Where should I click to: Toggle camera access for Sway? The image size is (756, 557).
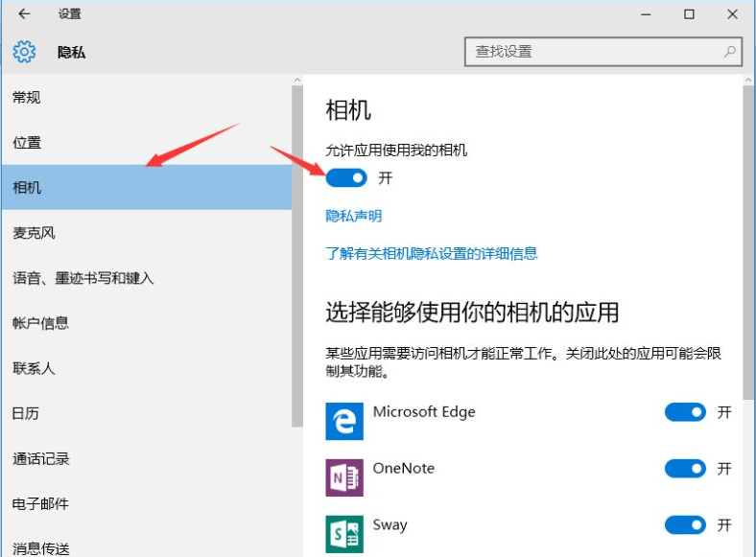tap(685, 524)
